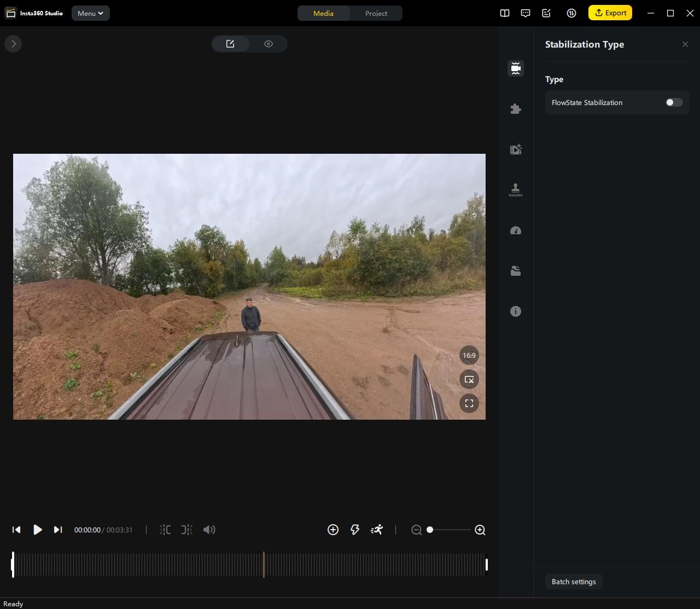This screenshot has height=609, width=700.
Task: Show the clip info panel
Action: [515, 311]
